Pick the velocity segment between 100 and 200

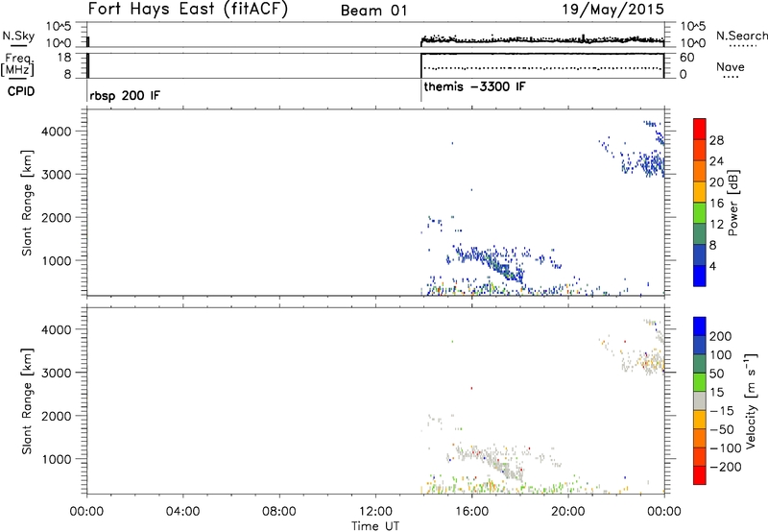(700, 345)
